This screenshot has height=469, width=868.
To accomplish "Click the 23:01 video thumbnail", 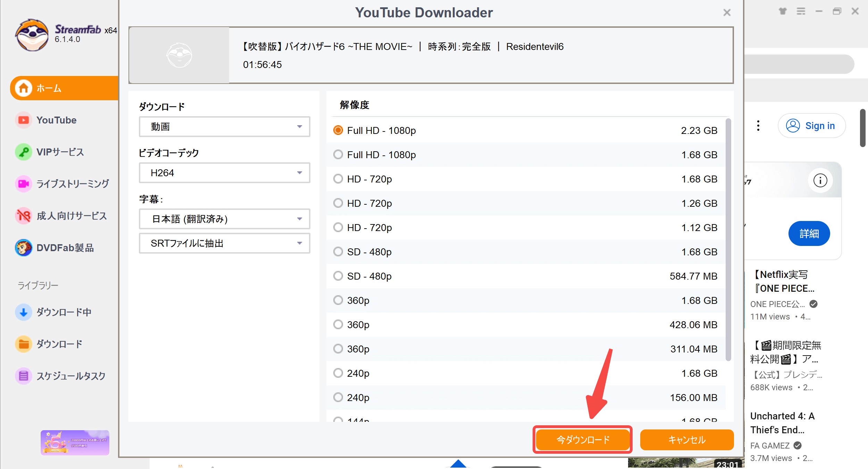I will (x=685, y=463).
